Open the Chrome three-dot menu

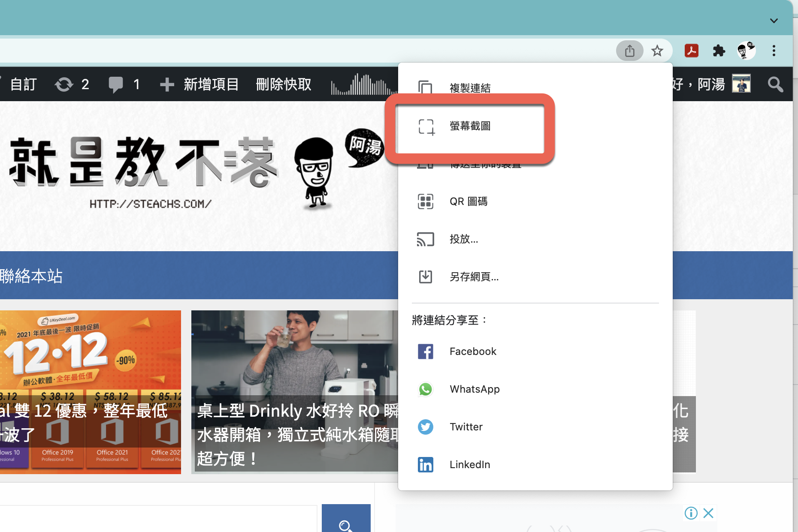pos(774,51)
